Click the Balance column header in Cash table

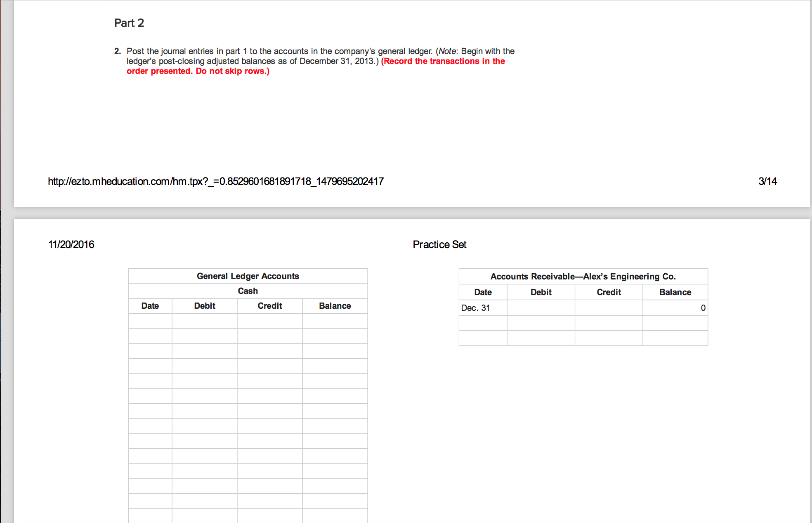point(335,306)
